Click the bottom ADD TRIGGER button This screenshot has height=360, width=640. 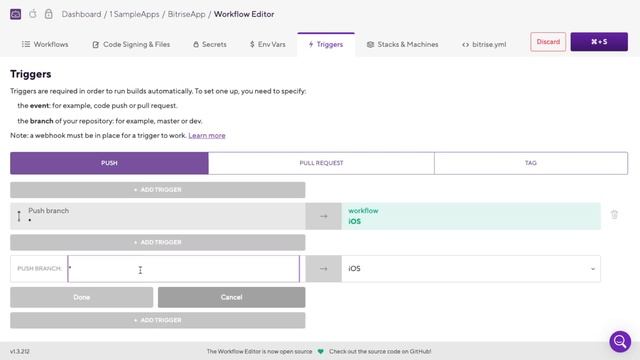point(158,320)
